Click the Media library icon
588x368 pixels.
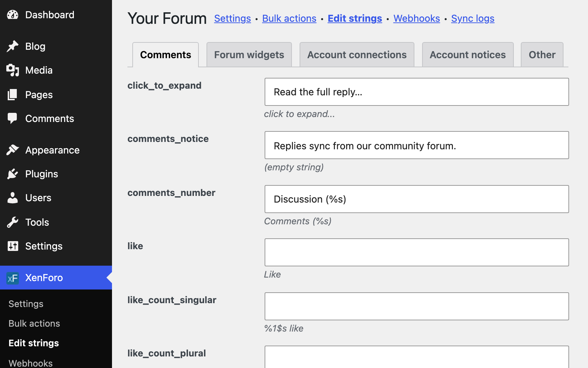(x=13, y=70)
